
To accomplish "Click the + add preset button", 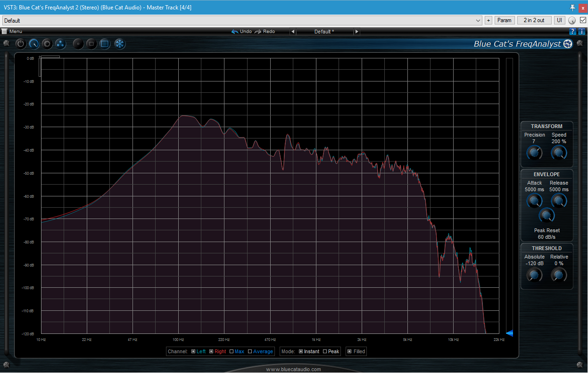I will 489,20.
